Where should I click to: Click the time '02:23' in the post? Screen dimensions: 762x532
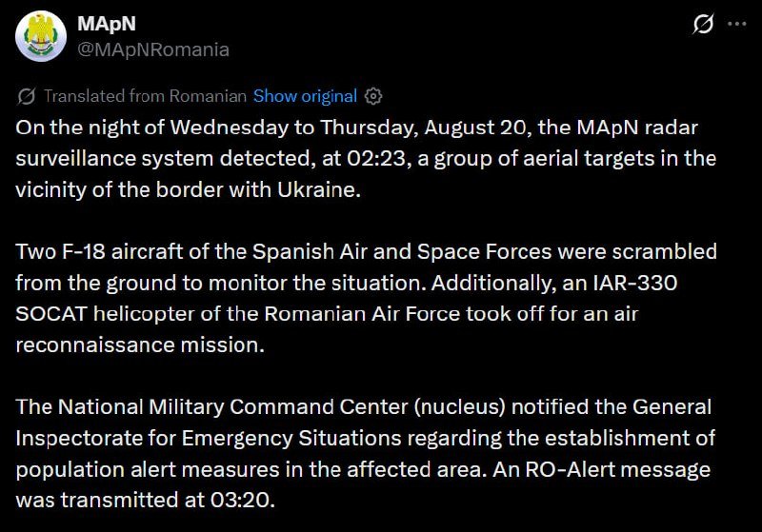pos(376,159)
